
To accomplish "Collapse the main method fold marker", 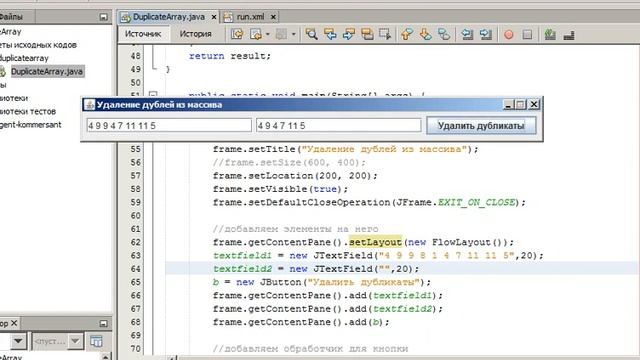I will (153, 95).
